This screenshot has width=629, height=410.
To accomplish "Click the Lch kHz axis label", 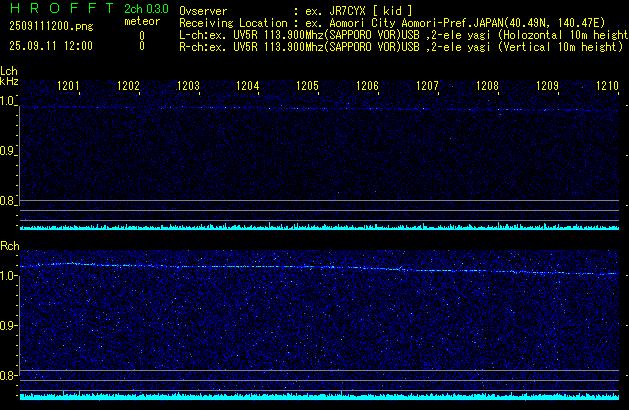I will [9, 76].
